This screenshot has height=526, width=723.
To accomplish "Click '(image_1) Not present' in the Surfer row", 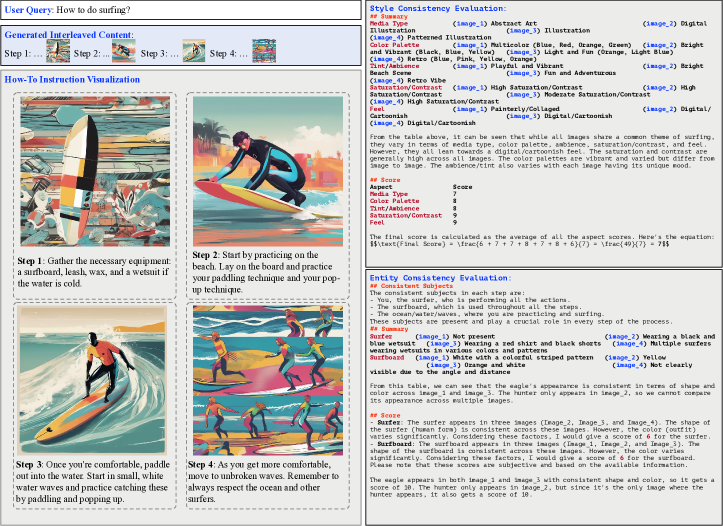I will pyautogui.click(x=455, y=337).
